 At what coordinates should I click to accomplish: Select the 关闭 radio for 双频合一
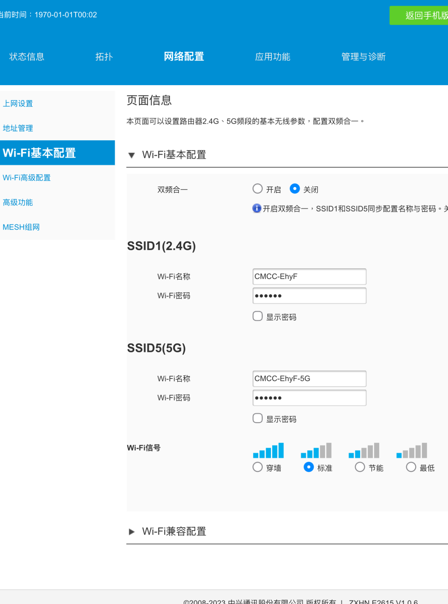[x=295, y=189]
